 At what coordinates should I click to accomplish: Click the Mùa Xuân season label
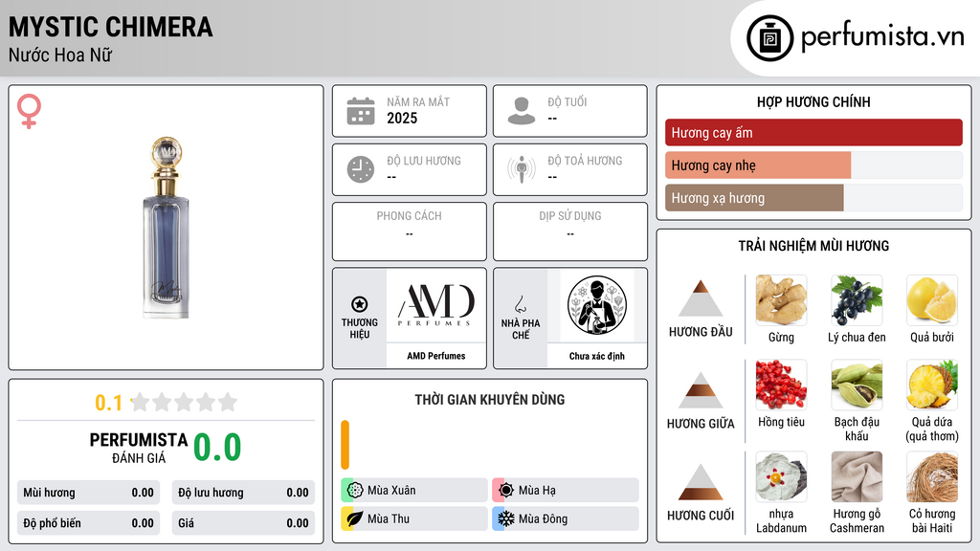[x=391, y=491]
